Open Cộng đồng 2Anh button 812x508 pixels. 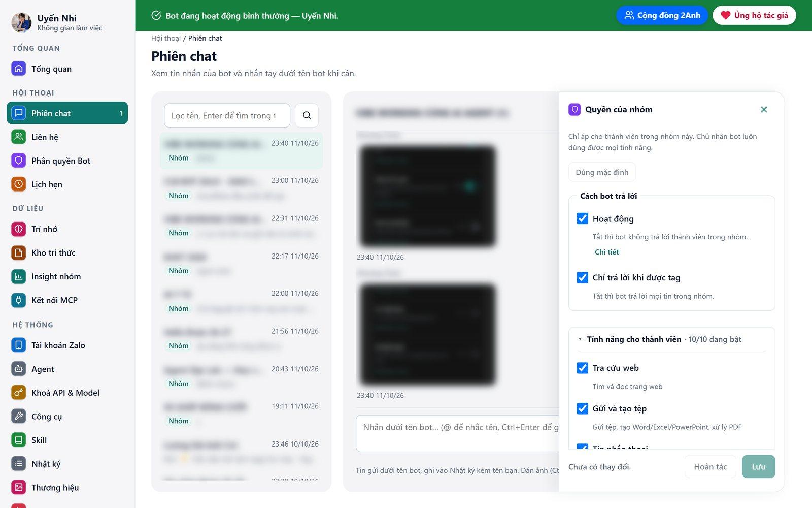click(x=662, y=15)
